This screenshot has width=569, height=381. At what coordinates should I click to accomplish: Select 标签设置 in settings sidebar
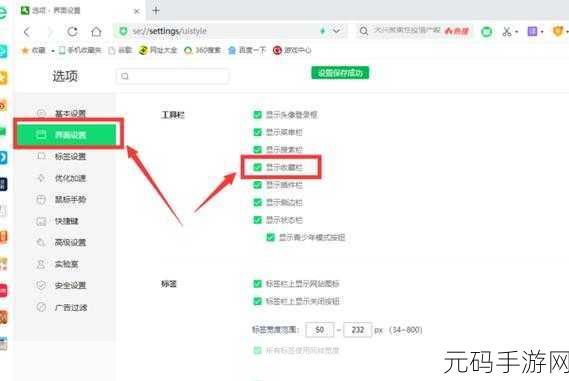point(65,156)
